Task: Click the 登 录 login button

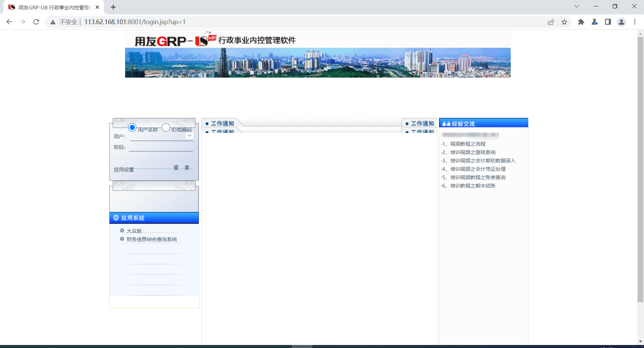Action: click(181, 167)
